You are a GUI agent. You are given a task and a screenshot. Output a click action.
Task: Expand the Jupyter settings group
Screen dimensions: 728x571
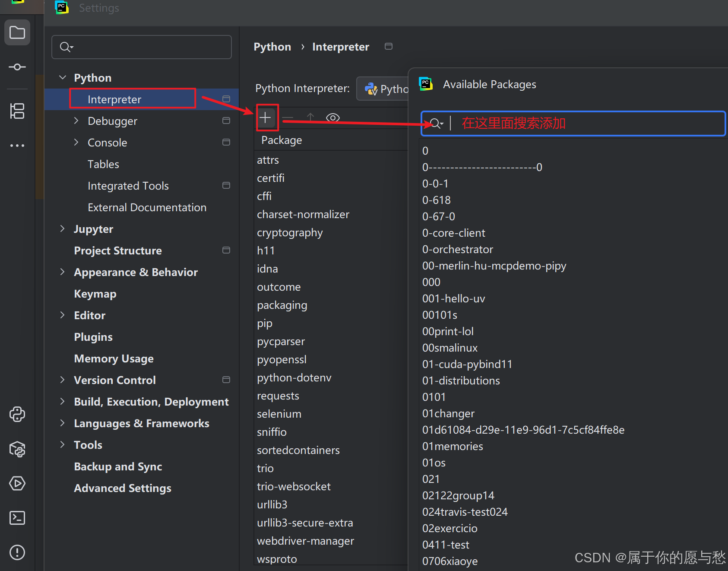[x=63, y=228]
